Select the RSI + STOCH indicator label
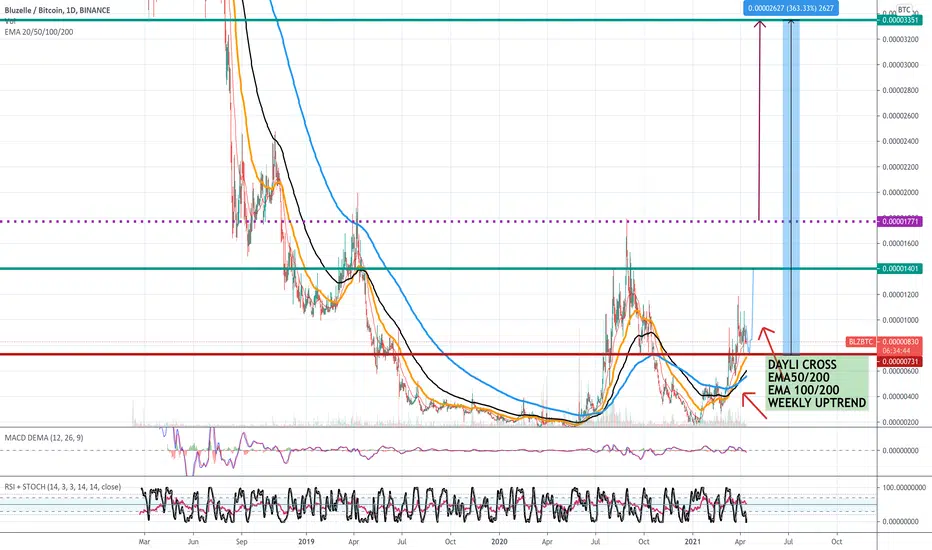 (x=62, y=486)
